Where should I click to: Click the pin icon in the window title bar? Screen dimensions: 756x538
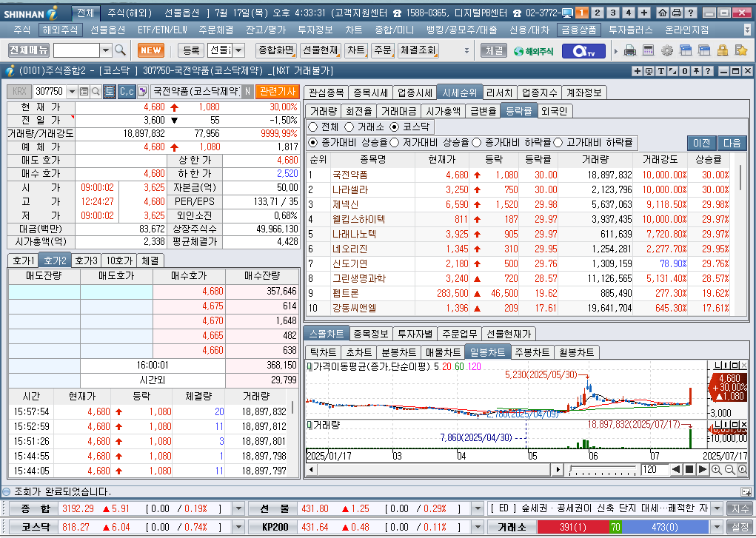pyautogui.click(x=696, y=71)
